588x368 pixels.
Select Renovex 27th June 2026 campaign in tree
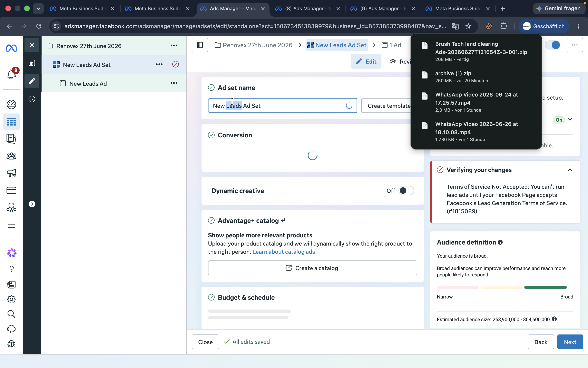89,46
